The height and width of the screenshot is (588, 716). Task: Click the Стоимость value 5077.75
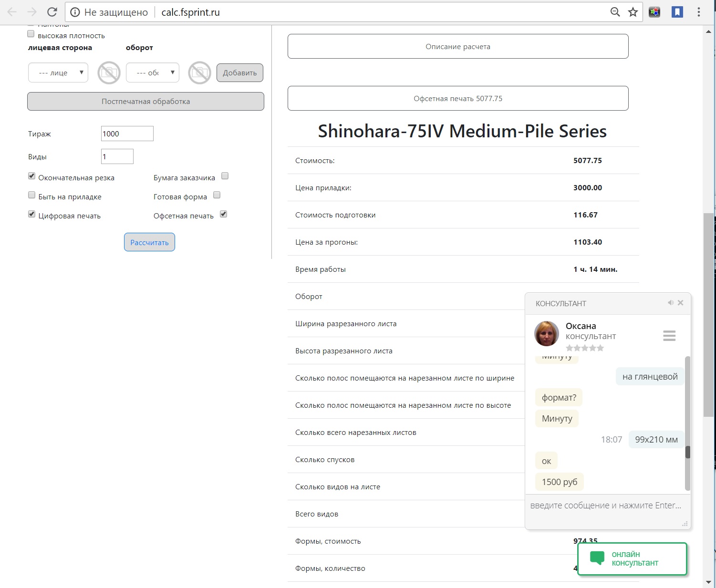pos(588,161)
